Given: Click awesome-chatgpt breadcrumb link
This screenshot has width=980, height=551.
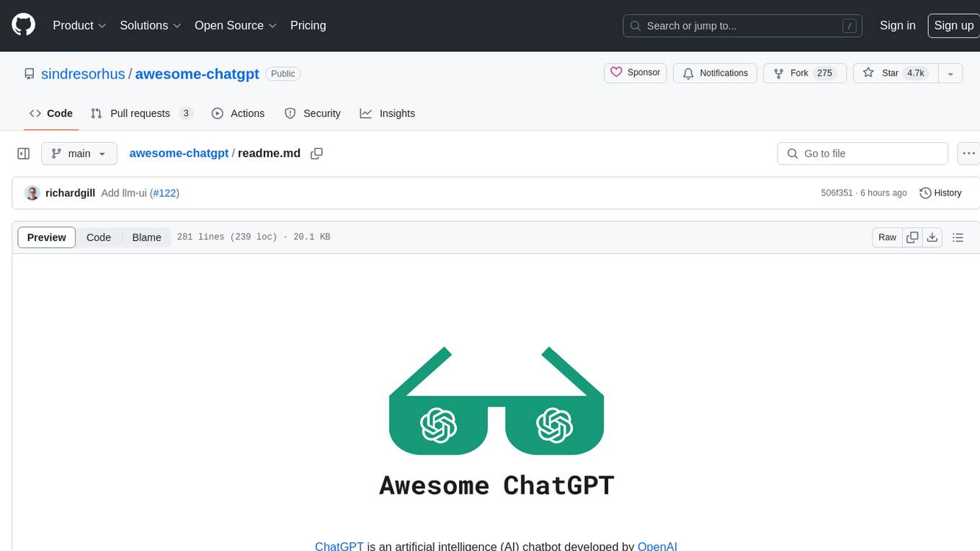Looking at the screenshot, I should click(x=179, y=153).
